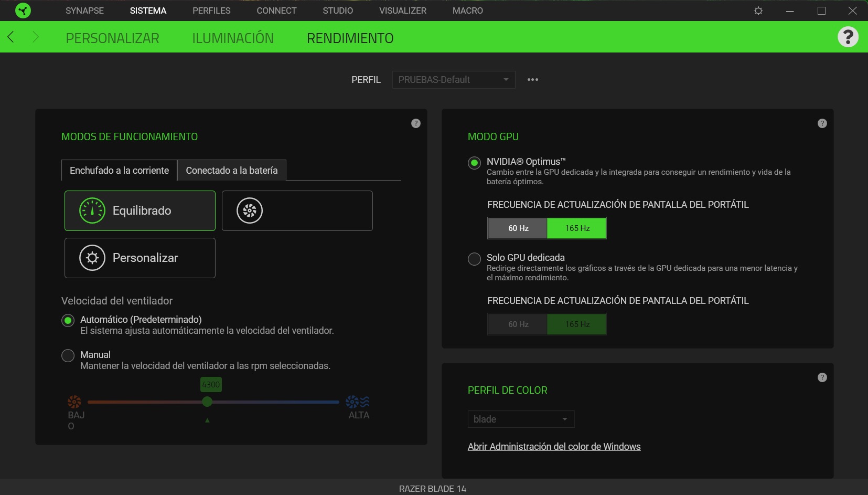Image resolution: width=868 pixels, height=495 pixels.
Task: Click the PERFIL label
Action: [366, 80]
